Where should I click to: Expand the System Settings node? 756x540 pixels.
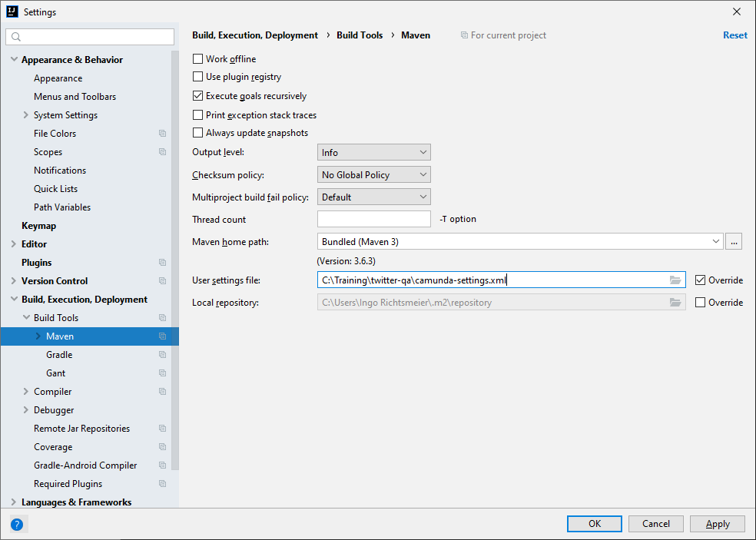pos(26,114)
